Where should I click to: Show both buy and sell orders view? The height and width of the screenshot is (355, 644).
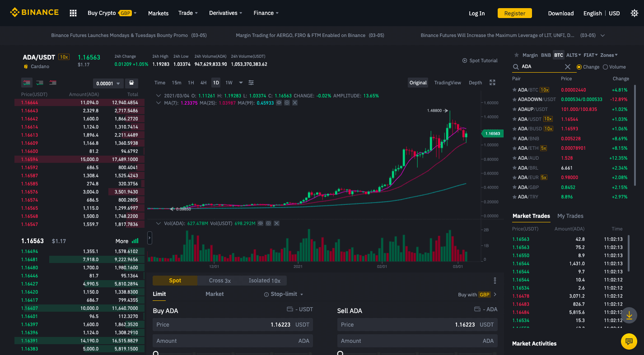(27, 83)
